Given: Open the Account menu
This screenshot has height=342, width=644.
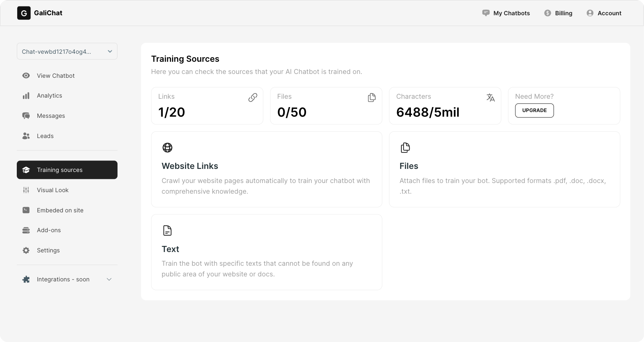Looking at the screenshot, I should pos(604,13).
